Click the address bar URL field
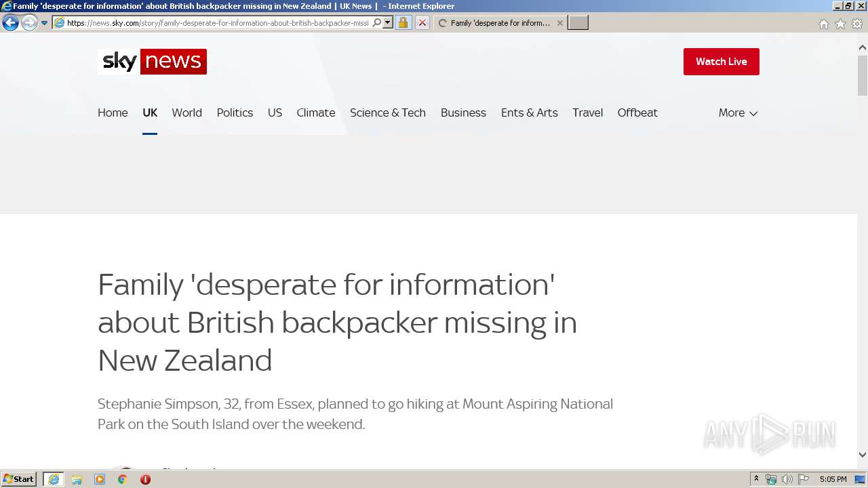Viewport: 868px width, 488px height. tap(217, 23)
